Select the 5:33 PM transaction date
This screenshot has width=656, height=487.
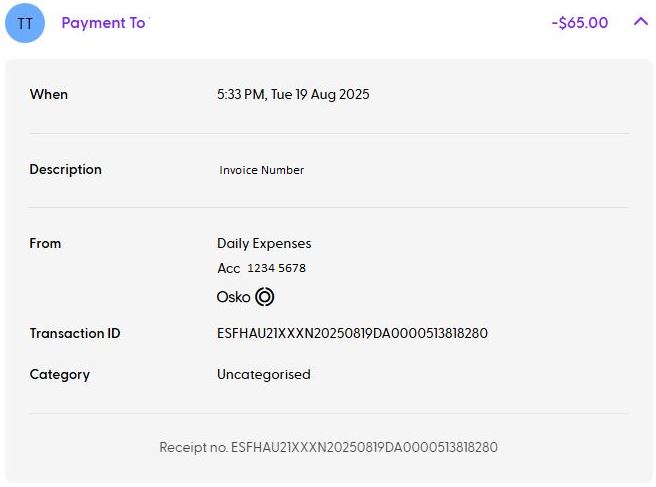click(240, 95)
